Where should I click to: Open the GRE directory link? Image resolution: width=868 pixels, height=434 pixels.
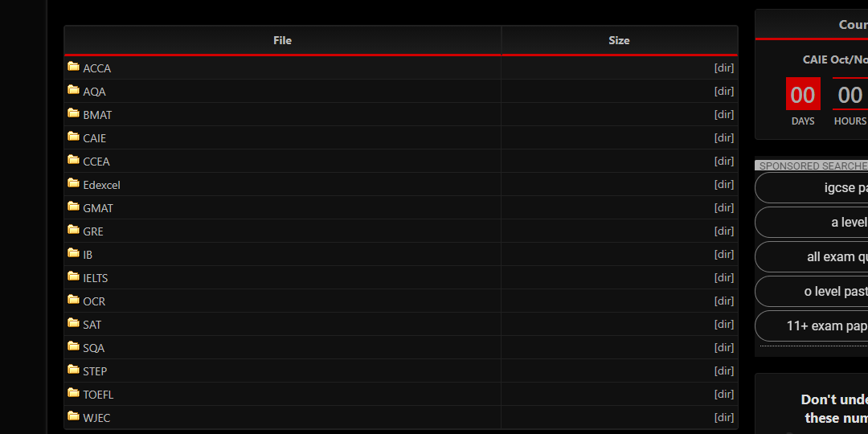(93, 231)
